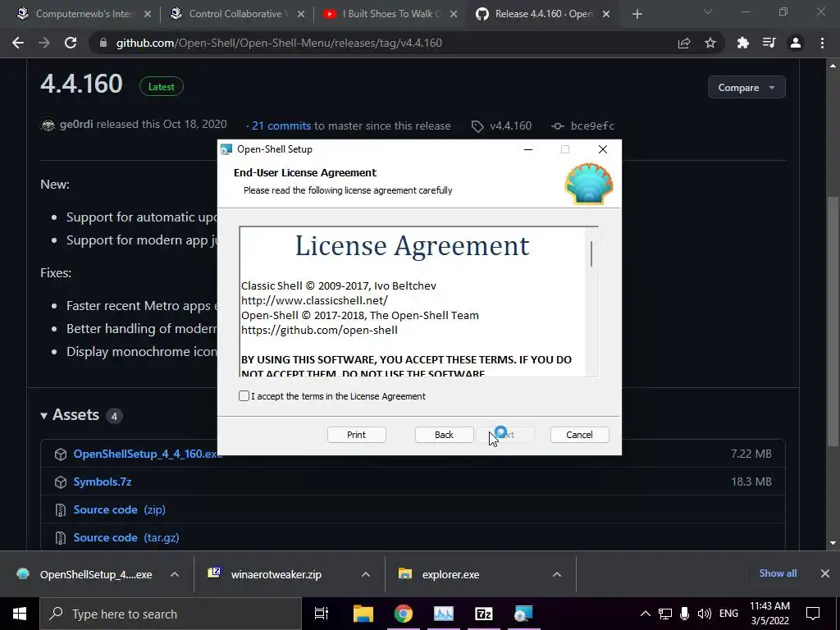This screenshot has height=630, width=840.
Task: Open the monitor graph app on taskbar
Action: [444, 614]
